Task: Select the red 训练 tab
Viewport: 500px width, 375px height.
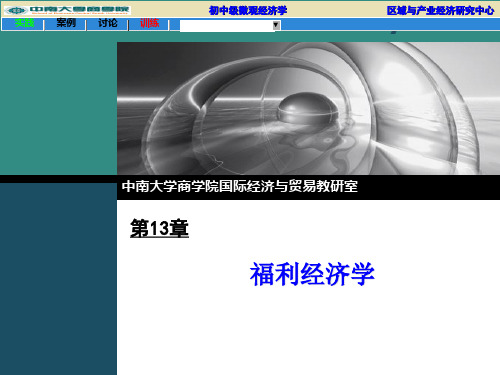Action: [149, 24]
